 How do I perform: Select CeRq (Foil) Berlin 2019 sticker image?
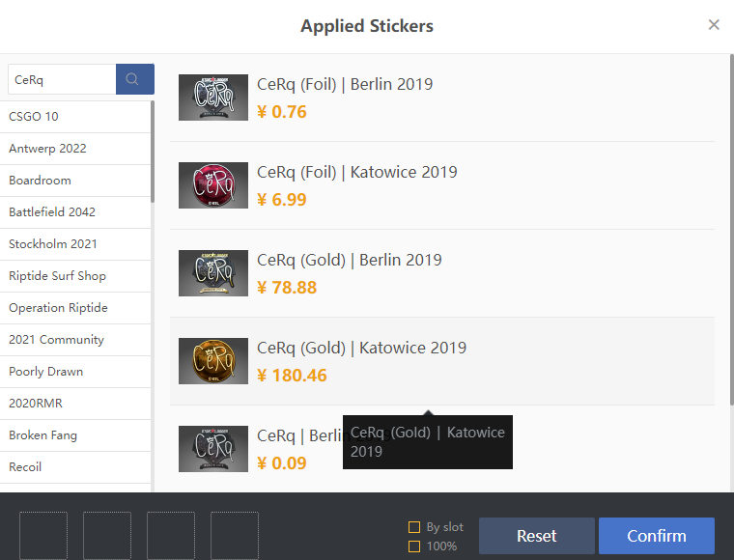(213, 98)
